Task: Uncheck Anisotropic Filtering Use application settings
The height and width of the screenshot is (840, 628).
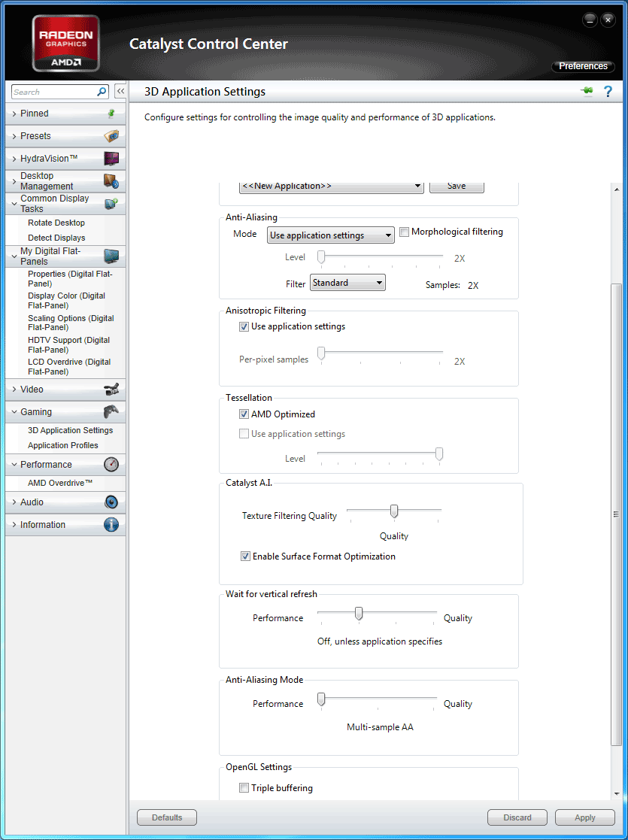Action: (244, 326)
